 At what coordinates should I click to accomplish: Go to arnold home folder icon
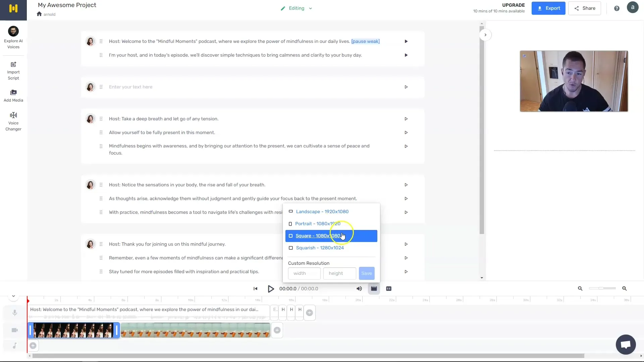tap(39, 14)
